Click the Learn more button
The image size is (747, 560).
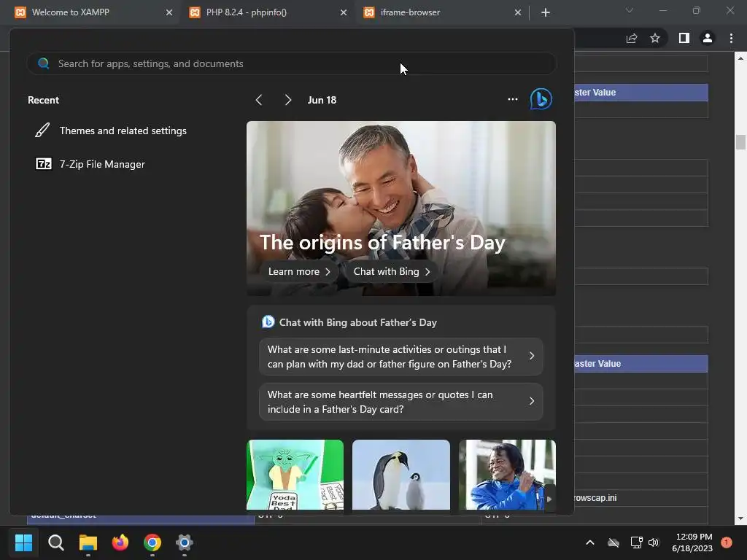(299, 271)
